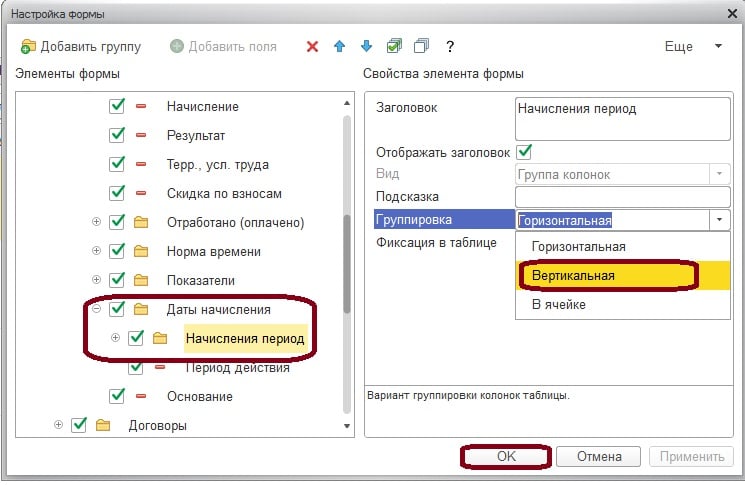Click field icon beside Начисление

(x=141, y=106)
